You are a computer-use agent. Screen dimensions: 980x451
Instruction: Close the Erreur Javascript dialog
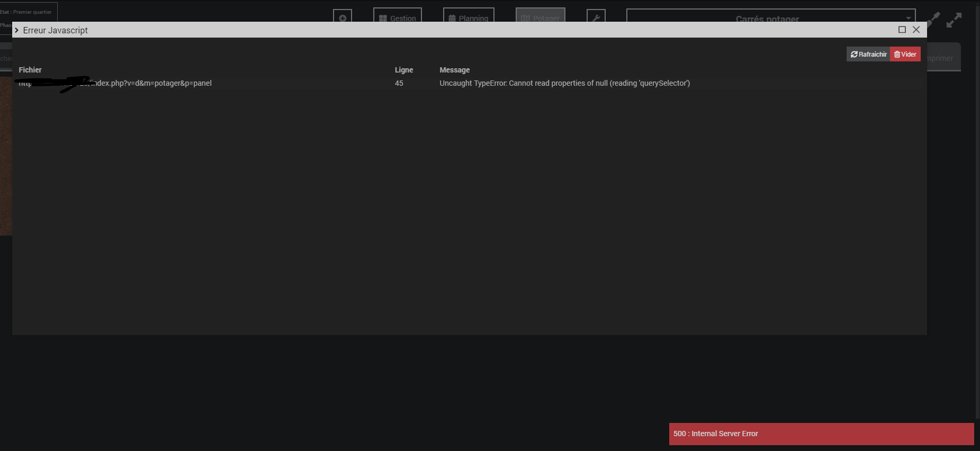[916, 30]
